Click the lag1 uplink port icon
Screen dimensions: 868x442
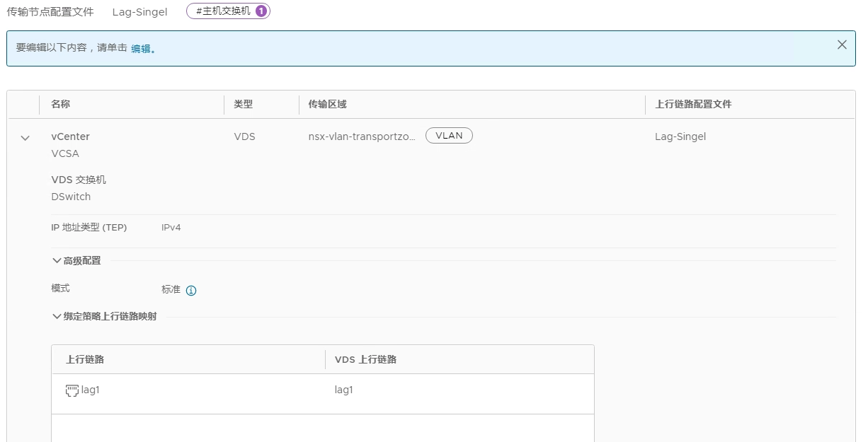tap(72, 390)
